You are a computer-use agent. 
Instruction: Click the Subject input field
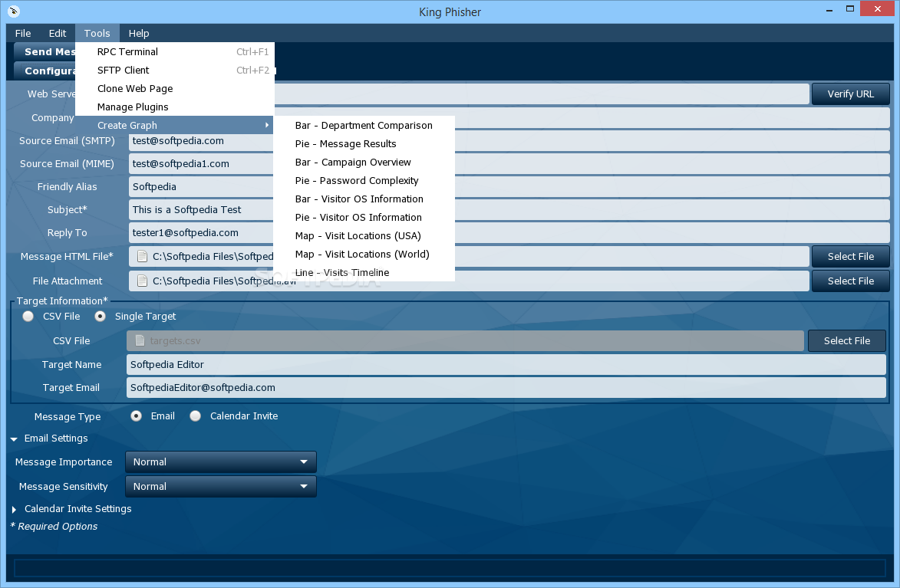[509, 209]
